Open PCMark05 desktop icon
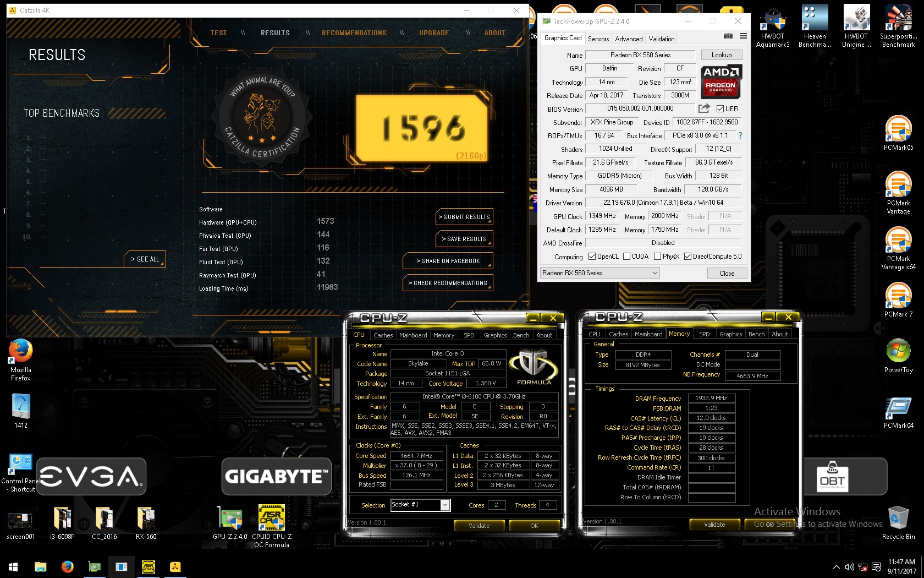This screenshot has width=924, height=578. point(898,133)
